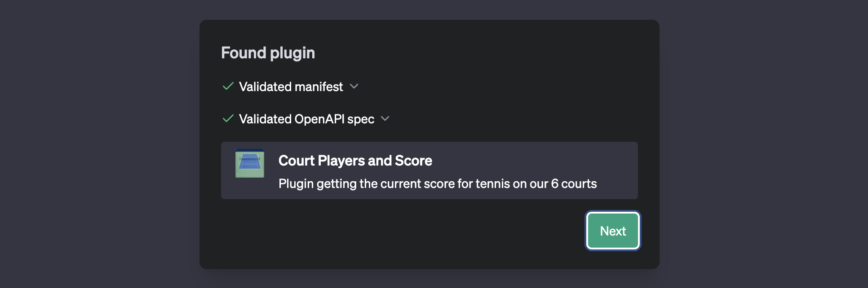Click the word "courts" ending the description
Image resolution: width=868 pixels, height=288 pixels.
(x=579, y=183)
